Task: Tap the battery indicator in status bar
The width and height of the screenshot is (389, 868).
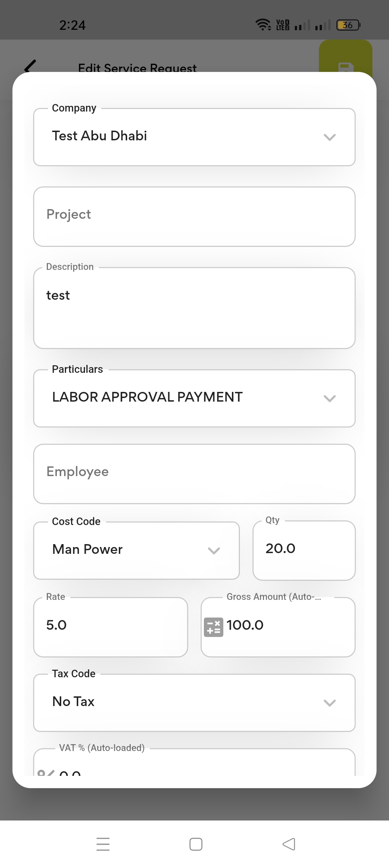Action: pyautogui.click(x=348, y=25)
